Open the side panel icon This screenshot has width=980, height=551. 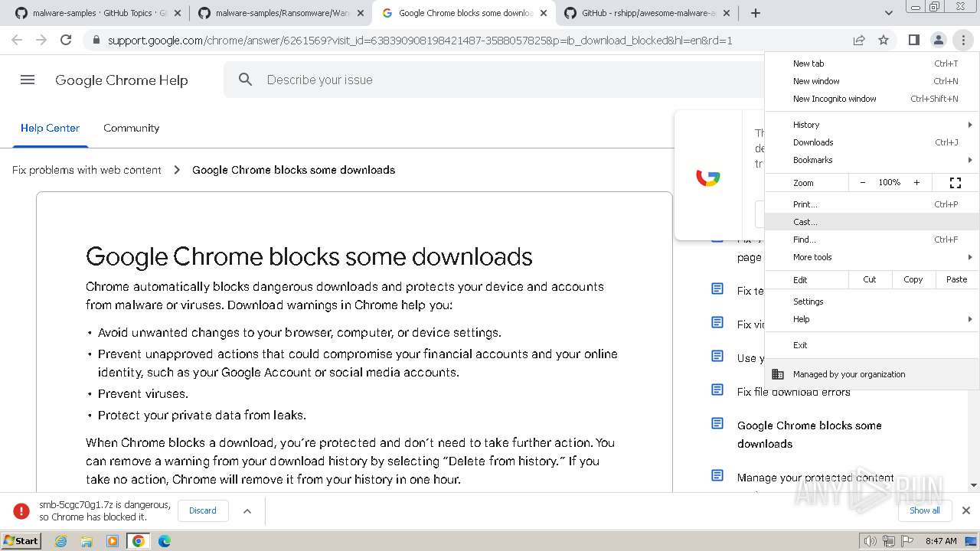[x=913, y=40]
